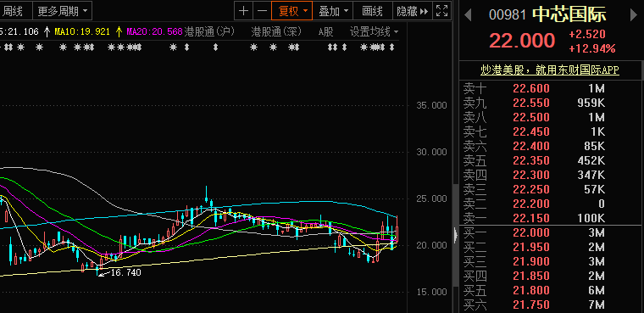
Task: Click the stock code 00981
Action: (508, 15)
